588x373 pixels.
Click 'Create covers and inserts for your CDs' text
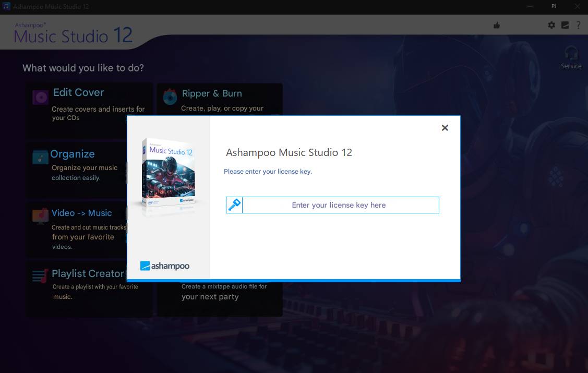click(98, 113)
